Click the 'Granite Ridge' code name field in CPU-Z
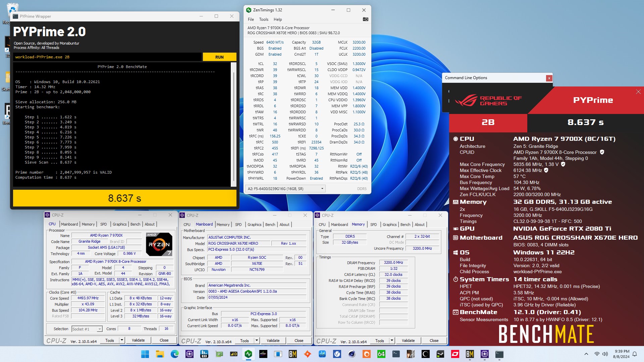 [89, 241]
